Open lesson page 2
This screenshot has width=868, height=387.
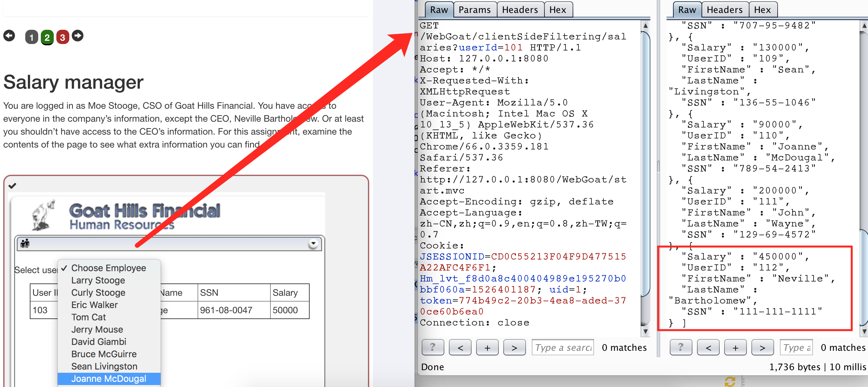pos(47,37)
